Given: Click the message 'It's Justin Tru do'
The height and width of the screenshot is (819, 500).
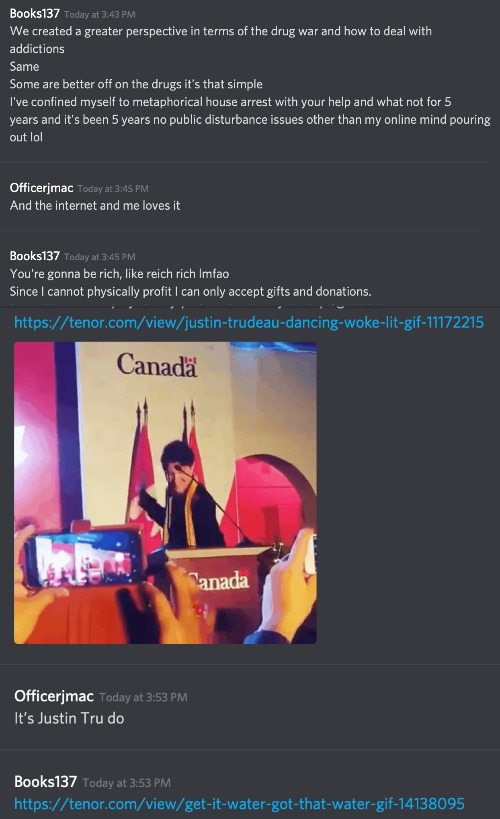Looking at the screenshot, I should tap(69, 718).
